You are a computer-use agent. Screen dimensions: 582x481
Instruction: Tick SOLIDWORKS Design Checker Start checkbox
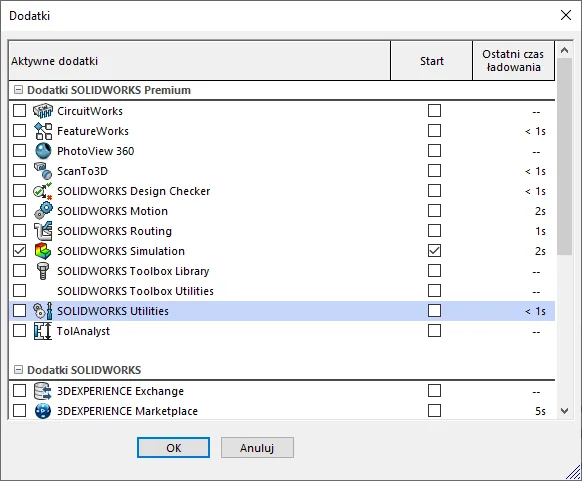tap(434, 191)
